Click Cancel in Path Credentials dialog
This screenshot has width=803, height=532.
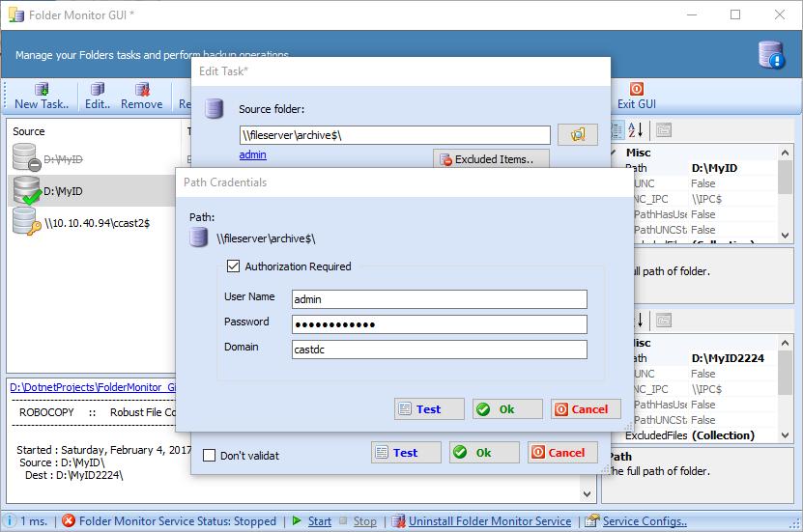(586, 409)
